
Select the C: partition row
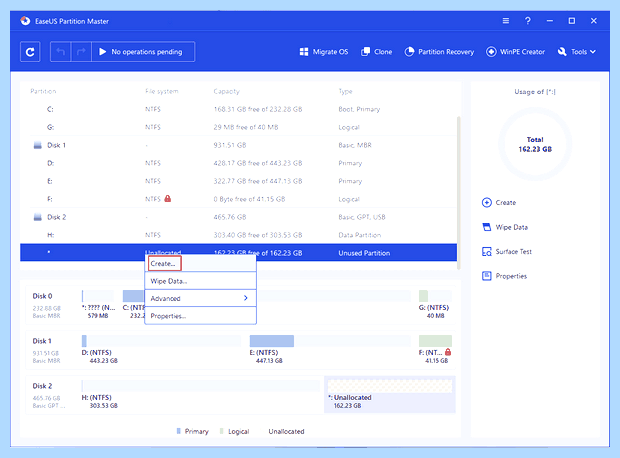click(238, 109)
